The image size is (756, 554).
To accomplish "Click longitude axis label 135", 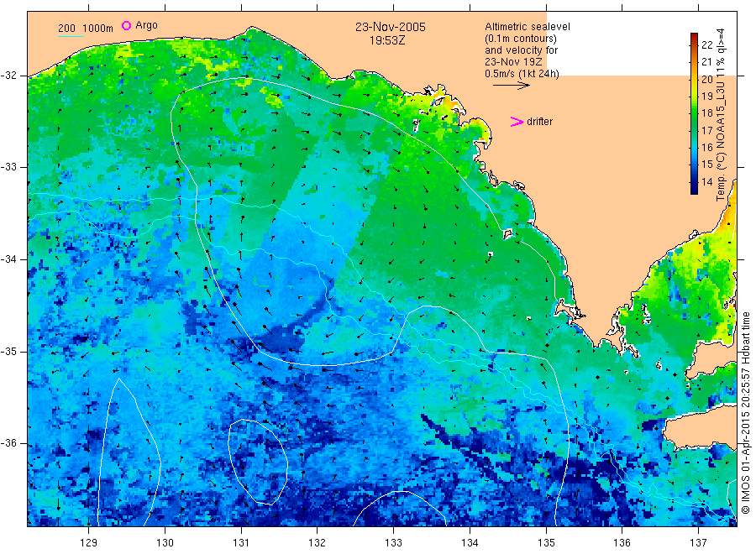I will [x=546, y=542].
